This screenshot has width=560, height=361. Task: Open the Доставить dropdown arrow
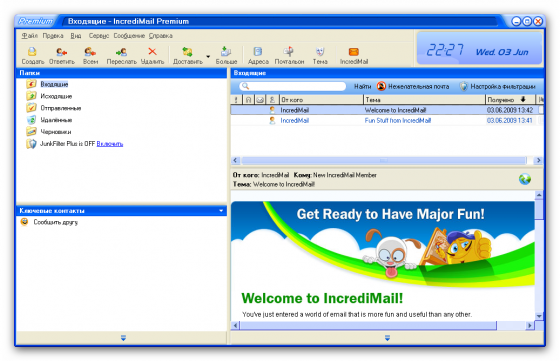click(x=208, y=56)
